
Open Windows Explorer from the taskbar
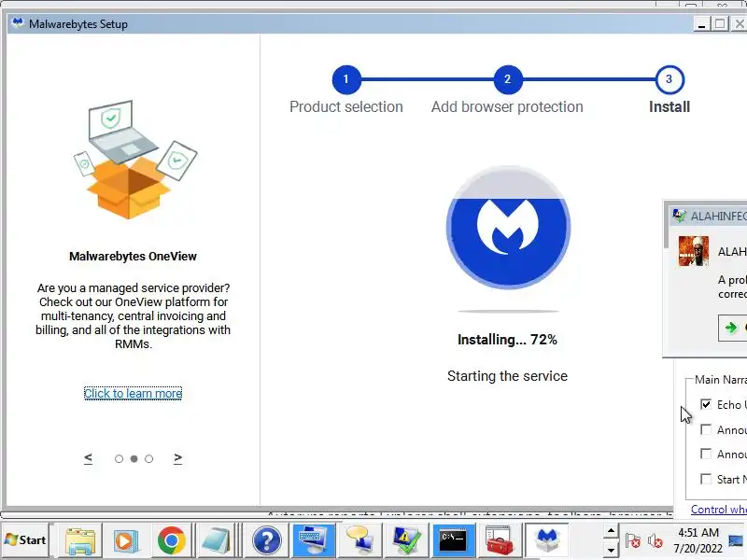(79, 541)
